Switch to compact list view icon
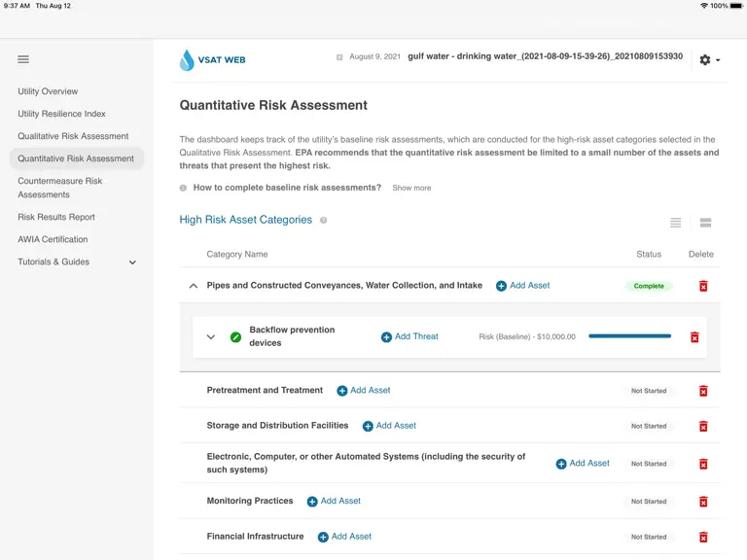The image size is (747, 560). [x=675, y=223]
